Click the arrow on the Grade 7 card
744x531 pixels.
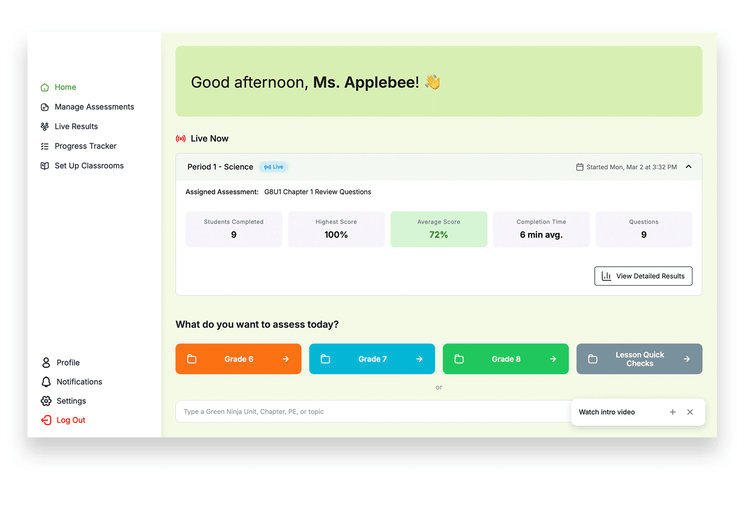click(x=419, y=359)
